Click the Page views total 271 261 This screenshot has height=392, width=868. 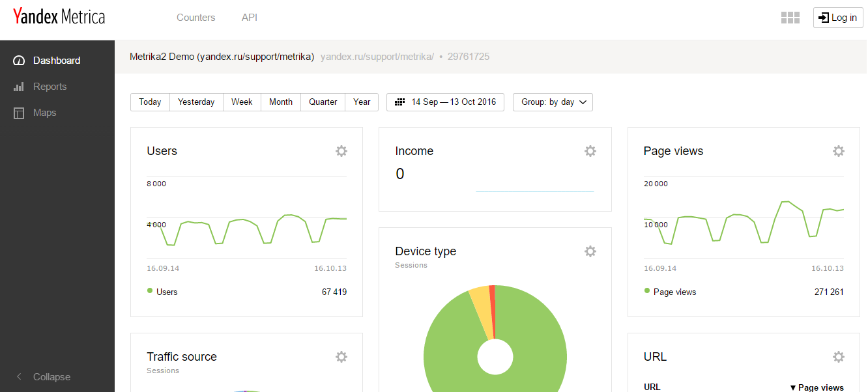coord(829,292)
